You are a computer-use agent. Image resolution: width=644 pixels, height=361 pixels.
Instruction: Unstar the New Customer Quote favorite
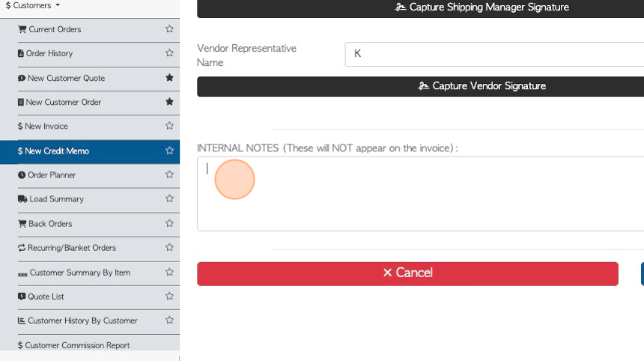[169, 77]
